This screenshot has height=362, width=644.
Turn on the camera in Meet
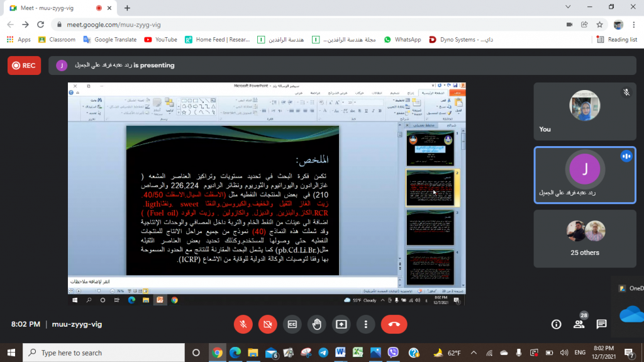[267, 324]
